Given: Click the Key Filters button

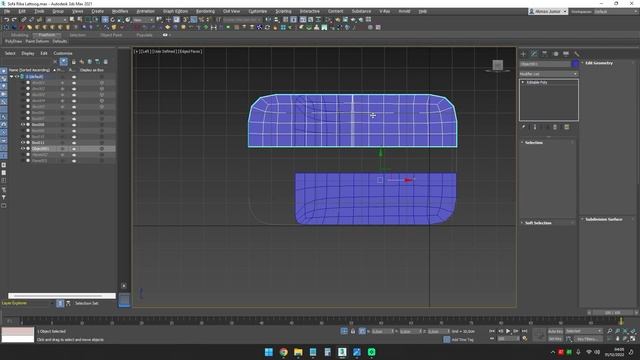Looking at the screenshot, I should click(588, 338).
